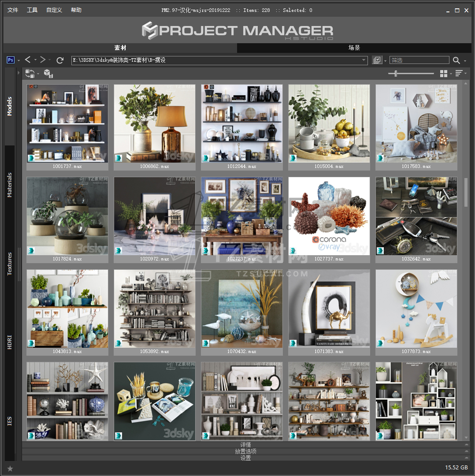Select the Materials side tab

tap(10, 185)
